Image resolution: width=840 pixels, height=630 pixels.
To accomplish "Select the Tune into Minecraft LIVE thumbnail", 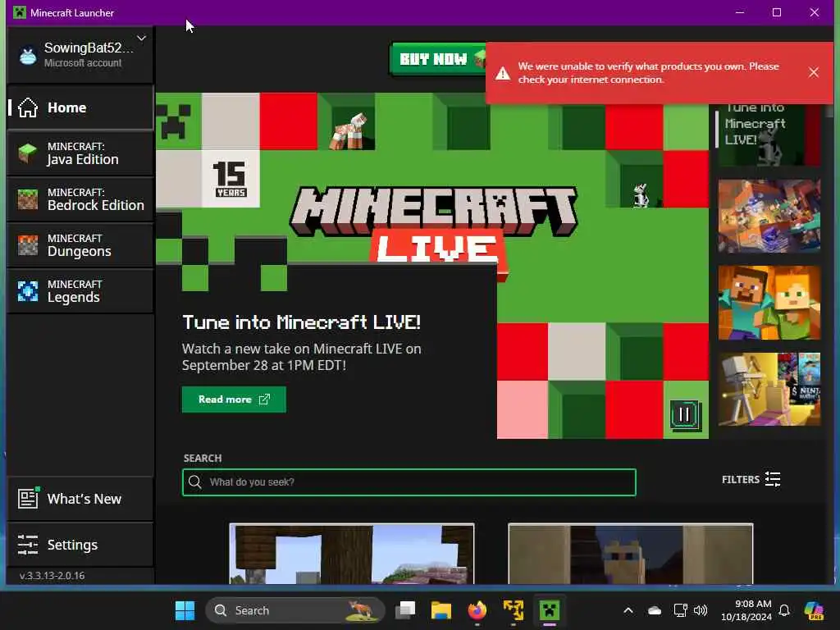I will coord(769,134).
